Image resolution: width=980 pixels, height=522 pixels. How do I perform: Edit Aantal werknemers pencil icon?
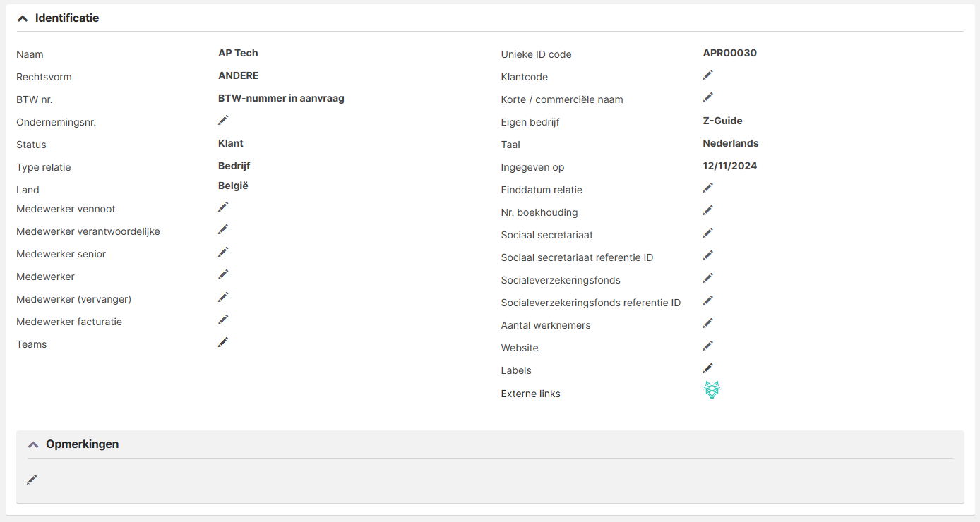tap(707, 323)
